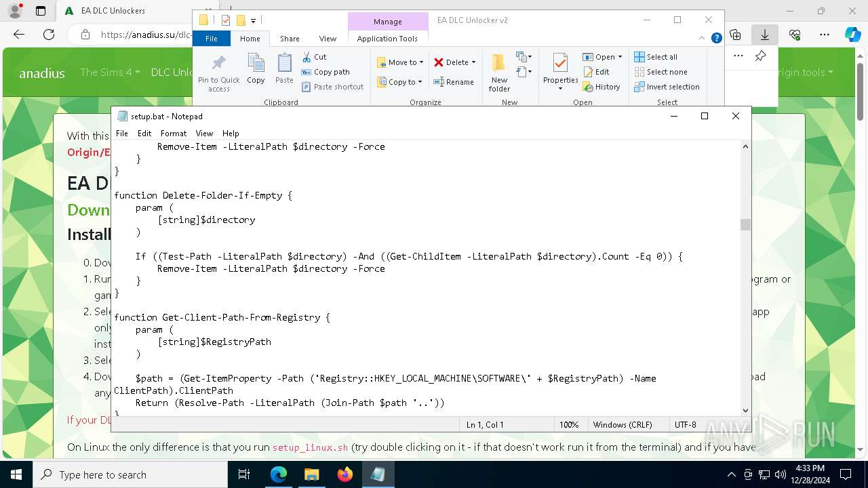Open the Explorer File tab
868x488 pixels.
[212, 39]
